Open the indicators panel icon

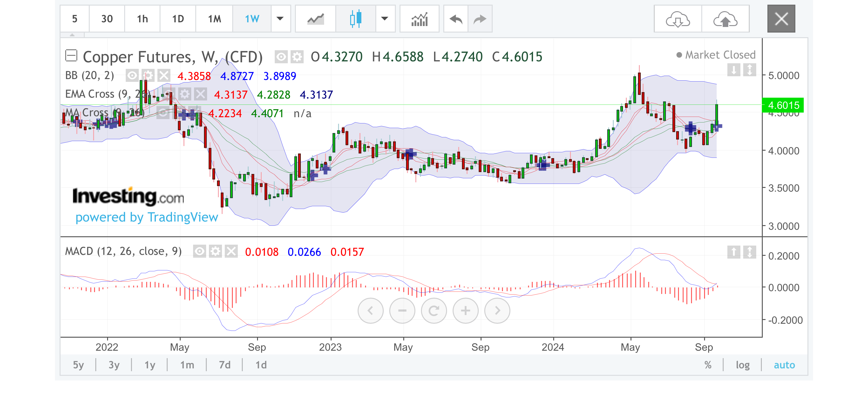pos(419,19)
